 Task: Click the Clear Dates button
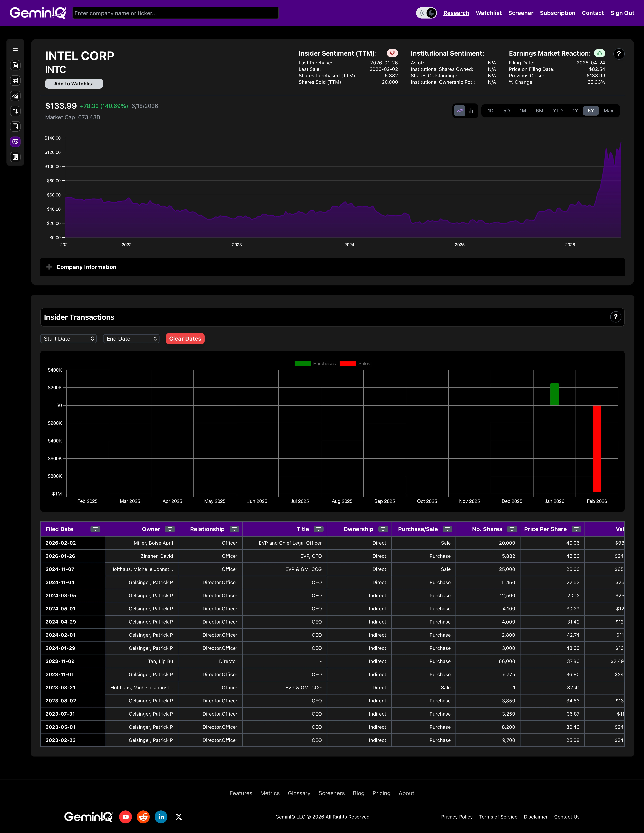[x=185, y=339]
